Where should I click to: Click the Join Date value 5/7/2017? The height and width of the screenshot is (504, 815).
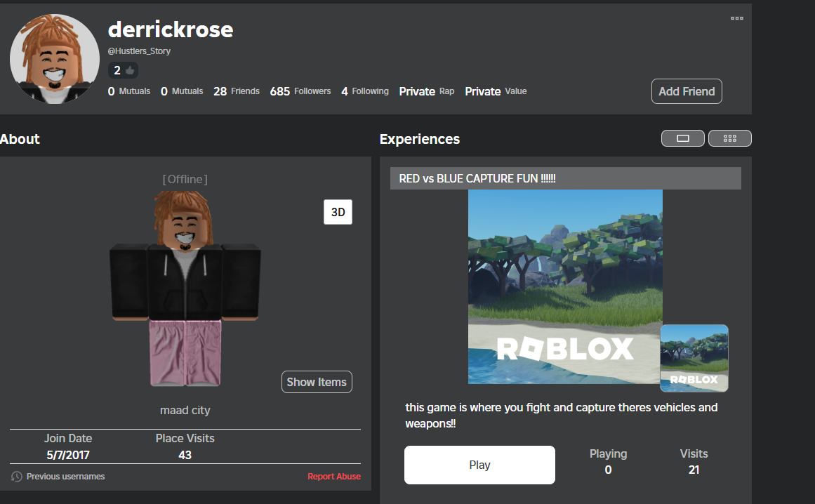68,455
